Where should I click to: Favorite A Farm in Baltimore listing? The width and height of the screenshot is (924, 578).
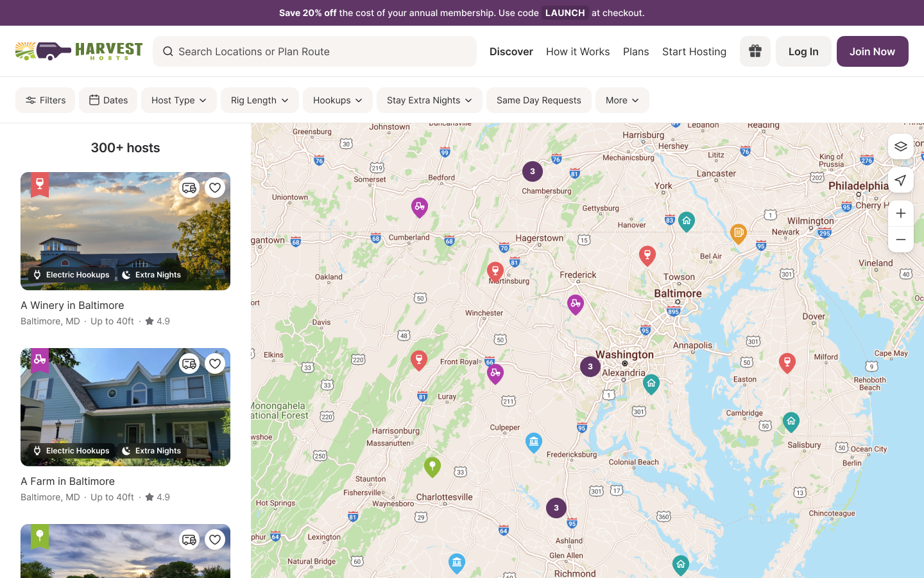(215, 363)
